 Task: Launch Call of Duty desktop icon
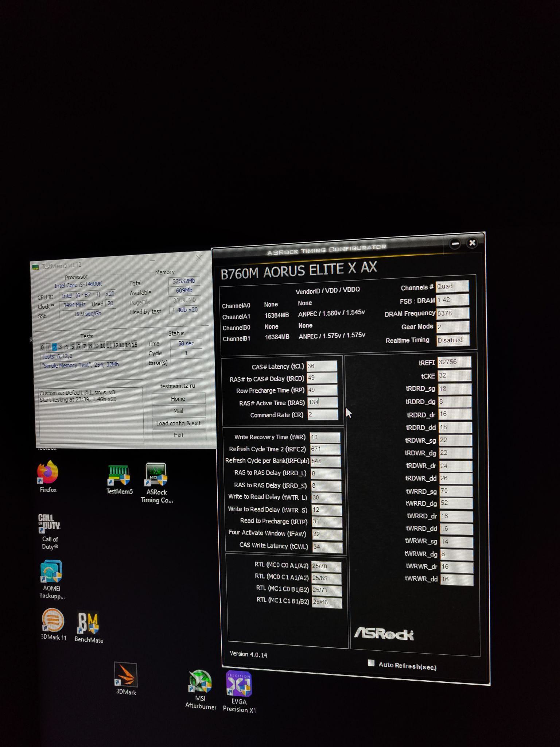[50, 532]
